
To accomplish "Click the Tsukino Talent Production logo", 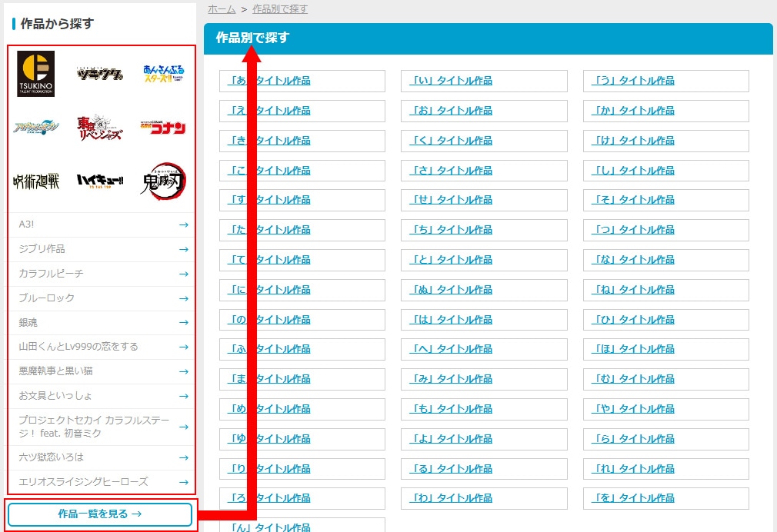I will (x=36, y=74).
